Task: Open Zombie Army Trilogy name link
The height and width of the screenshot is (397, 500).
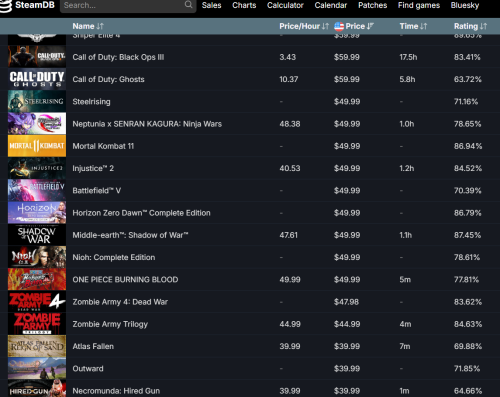Action: pyautogui.click(x=110, y=324)
